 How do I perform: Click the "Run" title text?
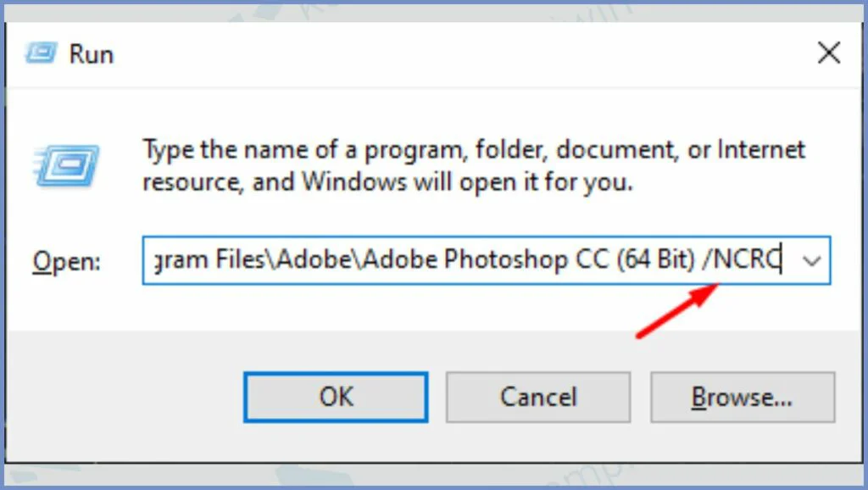click(x=92, y=55)
